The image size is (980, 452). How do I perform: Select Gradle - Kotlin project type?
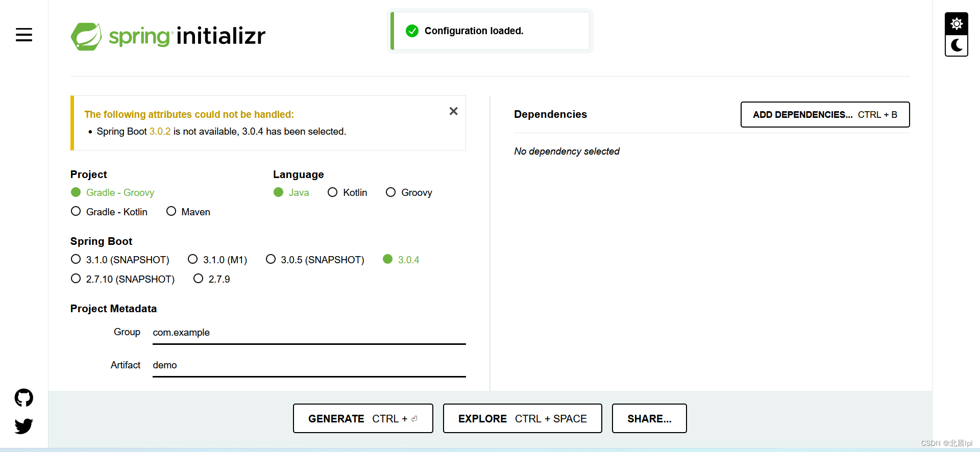(x=109, y=212)
